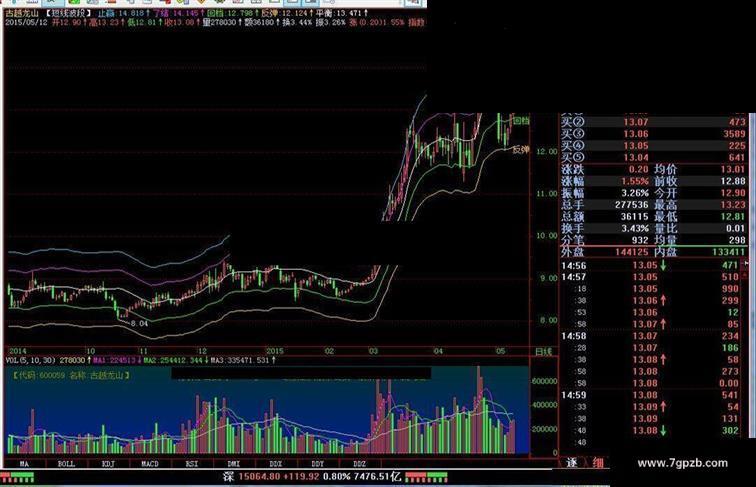756x487 pixels.
Task: Click the 分笔 932 value
Action: pyautogui.click(x=640, y=240)
